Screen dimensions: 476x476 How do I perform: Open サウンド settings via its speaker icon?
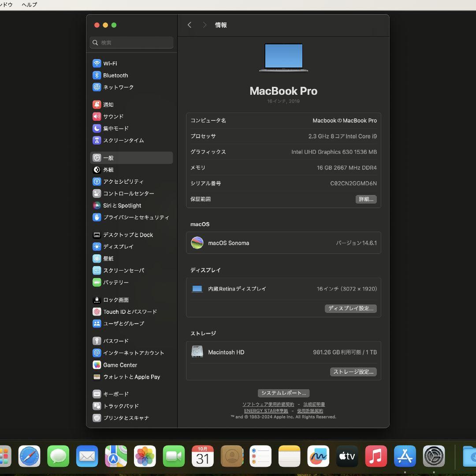click(x=97, y=116)
